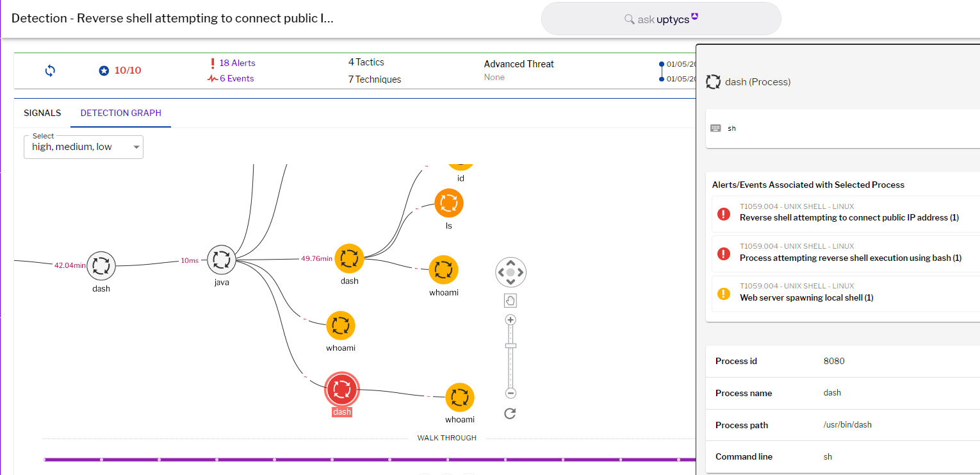Open the severity Select dropdown
980x475 pixels.
tap(83, 147)
